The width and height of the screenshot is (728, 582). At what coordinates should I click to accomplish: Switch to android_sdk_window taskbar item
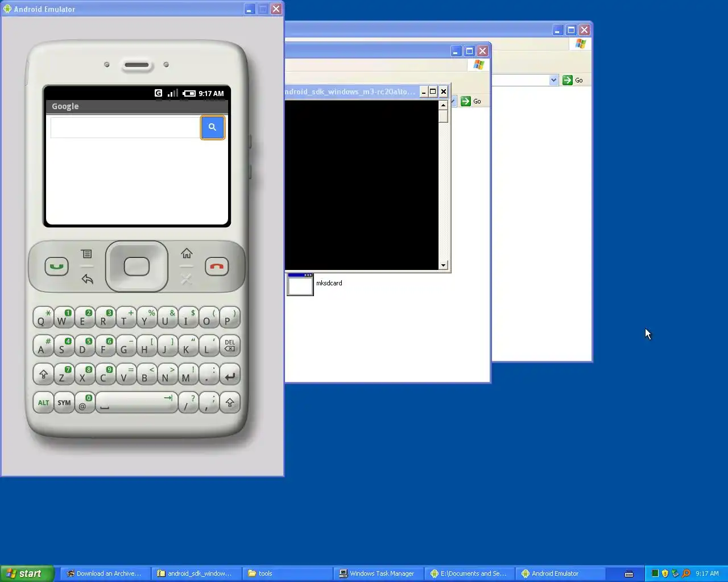[x=197, y=573]
